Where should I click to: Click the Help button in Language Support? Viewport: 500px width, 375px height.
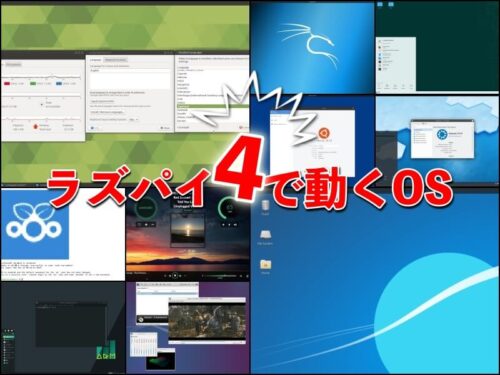95,128
